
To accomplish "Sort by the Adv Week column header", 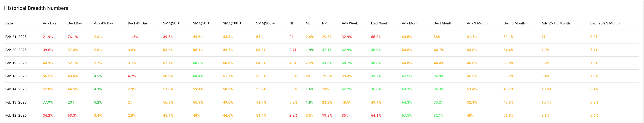I will (349, 23).
